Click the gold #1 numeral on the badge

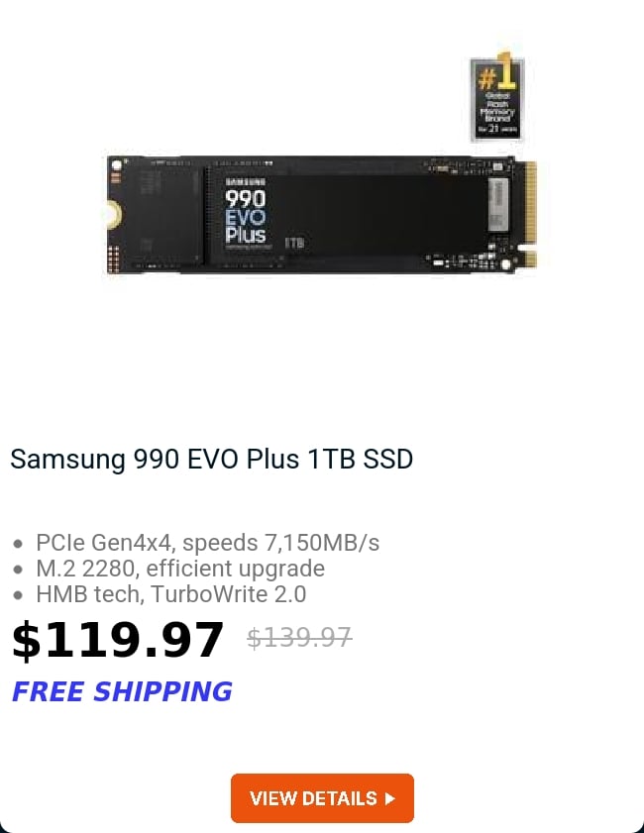click(497, 70)
